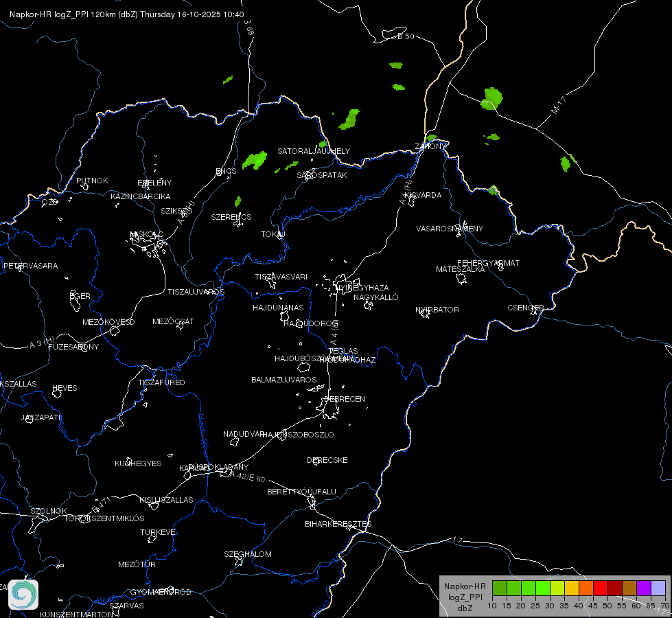Click the NYÍREGYHÁZA city label
The image size is (672, 618).
click(x=362, y=288)
